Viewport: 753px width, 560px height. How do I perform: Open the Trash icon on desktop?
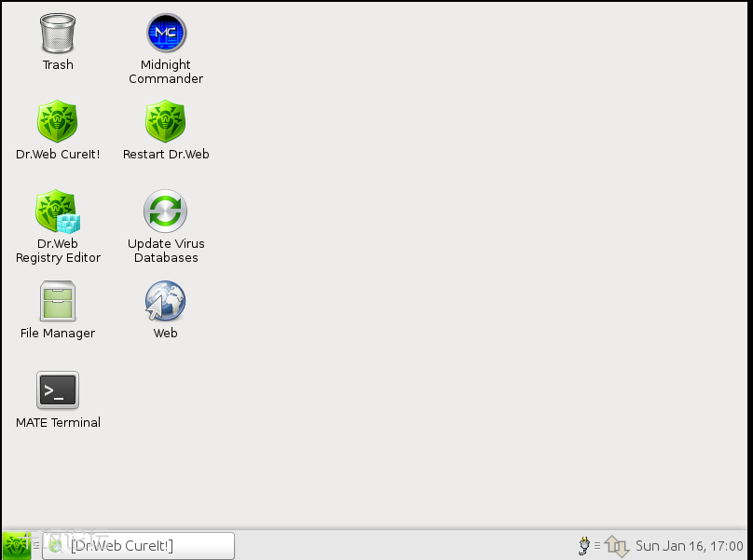[57, 34]
